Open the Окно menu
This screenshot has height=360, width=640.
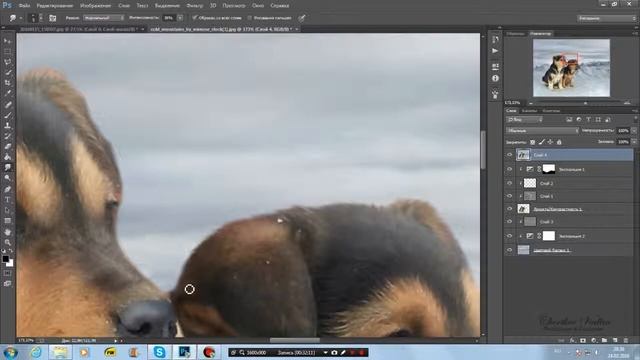coord(258,6)
